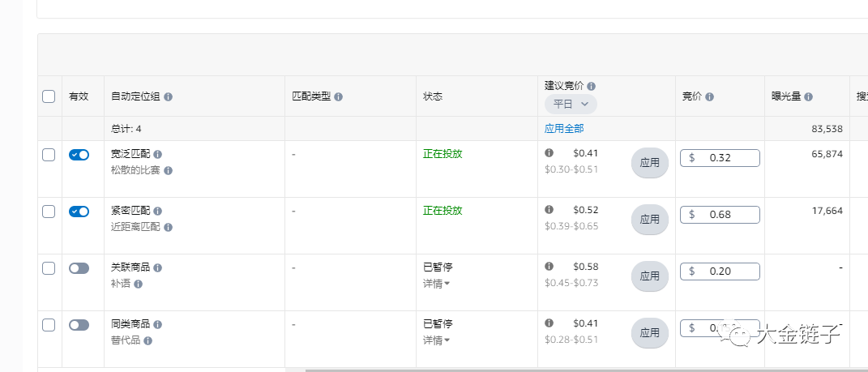
Task: Click info icon beside 宽泛匹配 label
Action: [x=157, y=154]
